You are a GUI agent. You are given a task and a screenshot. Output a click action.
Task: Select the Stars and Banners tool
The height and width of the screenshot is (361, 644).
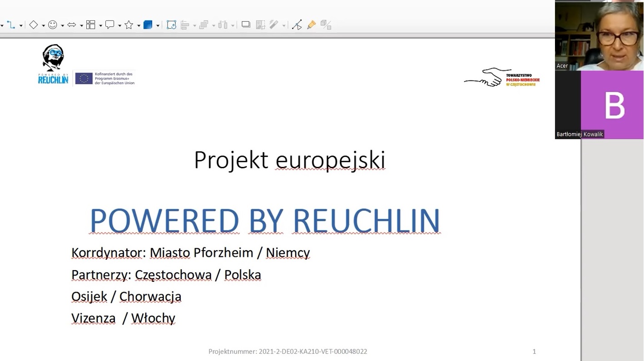pos(129,25)
